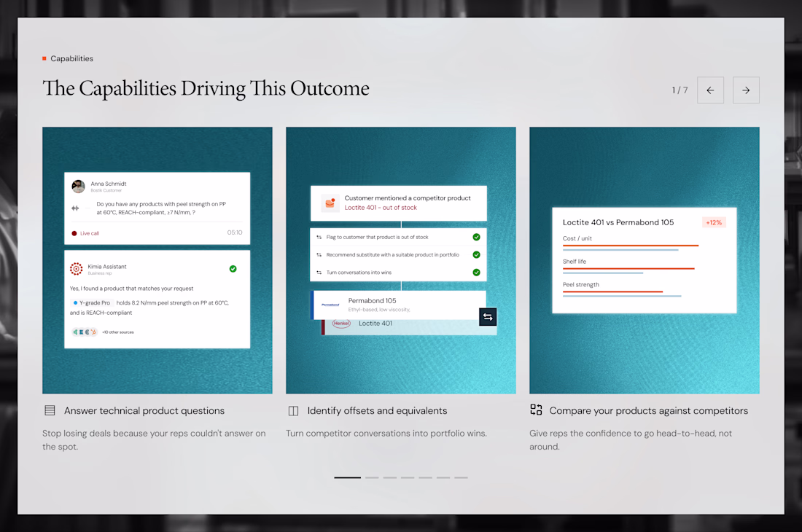Screen dimensions: 802x532
Task: Click the +12% badge on comparison card
Action: click(714, 222)
